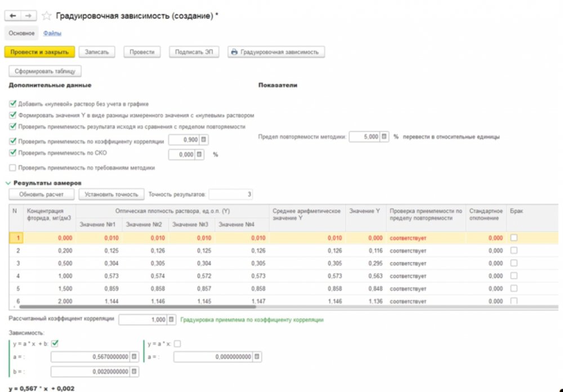The height and width of the screenshot is (392, 563).
Task: Click the back navigation arrow
Action: tap(13, 16)
